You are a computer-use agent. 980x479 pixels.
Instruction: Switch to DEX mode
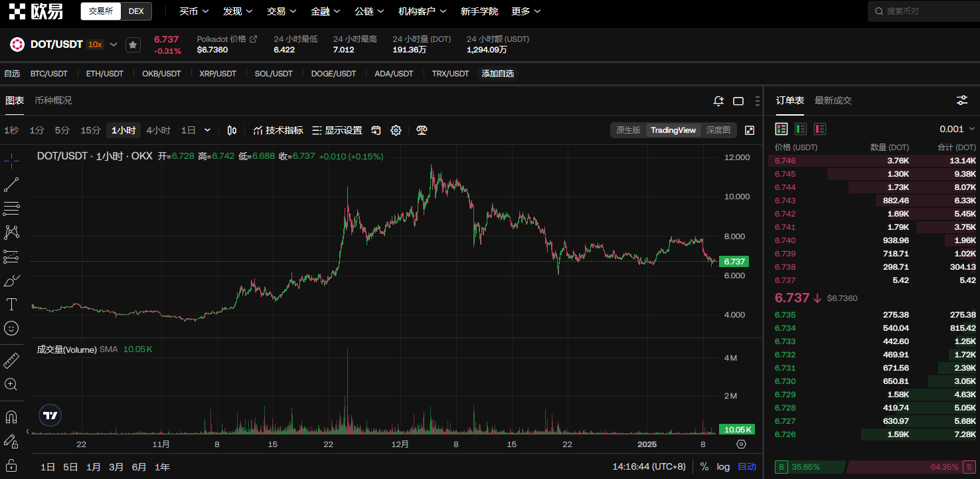click(136, 11)
